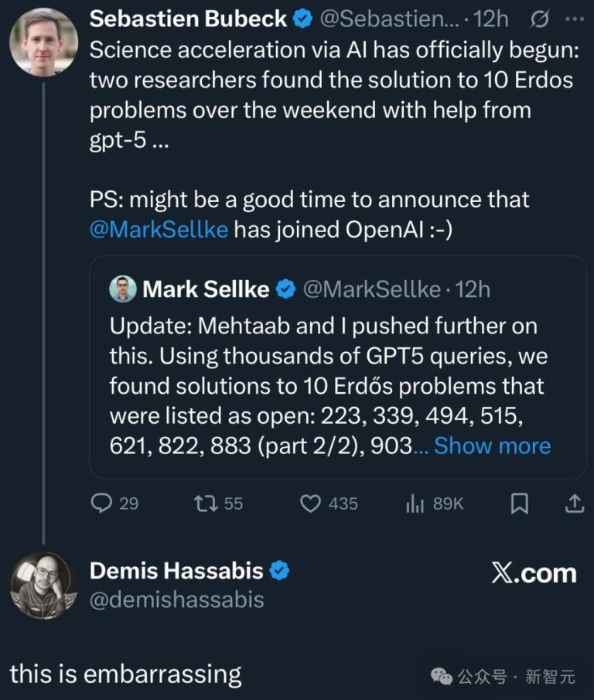The width and height of the screenshot is (594, 700).
Task: Like the post with heart icon
Action: pos(310,504)
